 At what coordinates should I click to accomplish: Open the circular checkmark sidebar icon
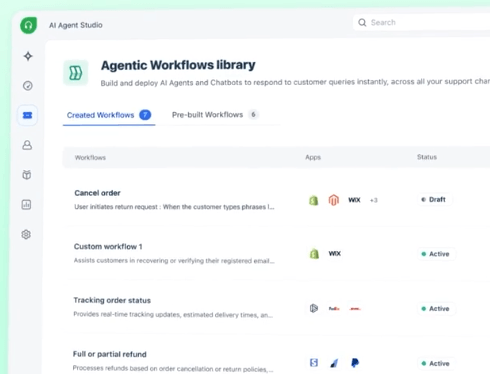(28, 86)
